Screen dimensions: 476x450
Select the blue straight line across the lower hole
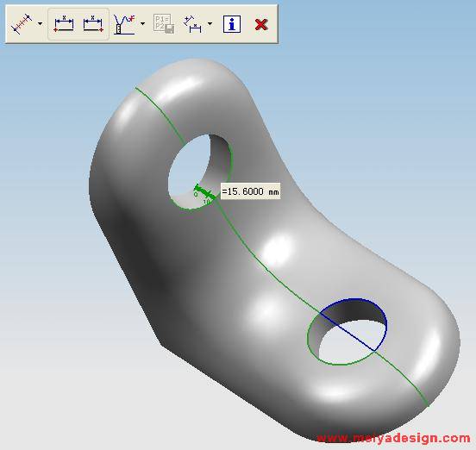click(348, 332)
